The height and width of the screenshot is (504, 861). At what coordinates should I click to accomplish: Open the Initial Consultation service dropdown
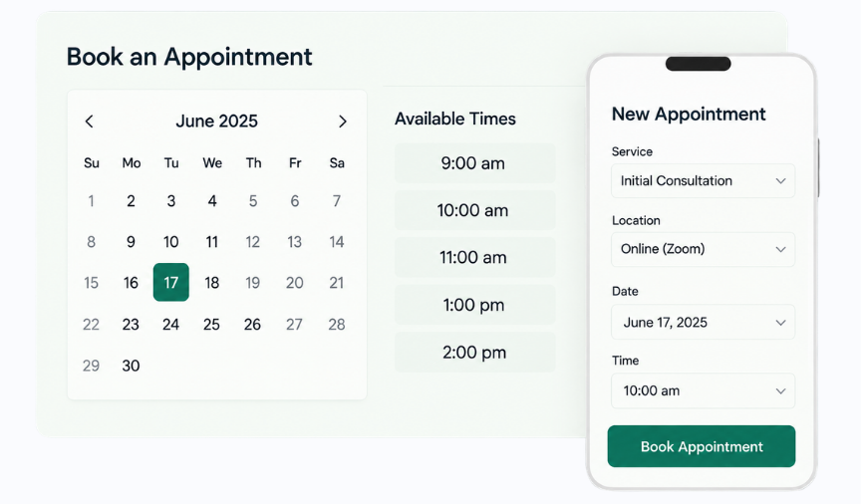tap(703, 180)
